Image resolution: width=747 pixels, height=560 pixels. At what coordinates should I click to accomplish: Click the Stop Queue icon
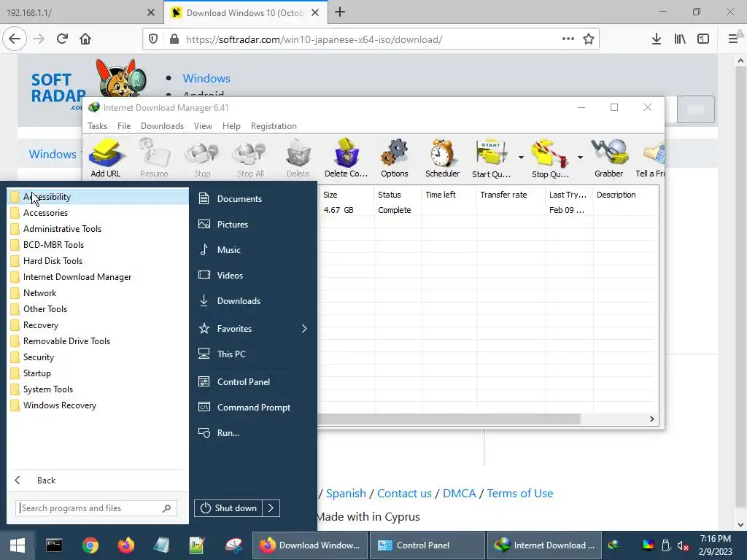coord(550,158)
